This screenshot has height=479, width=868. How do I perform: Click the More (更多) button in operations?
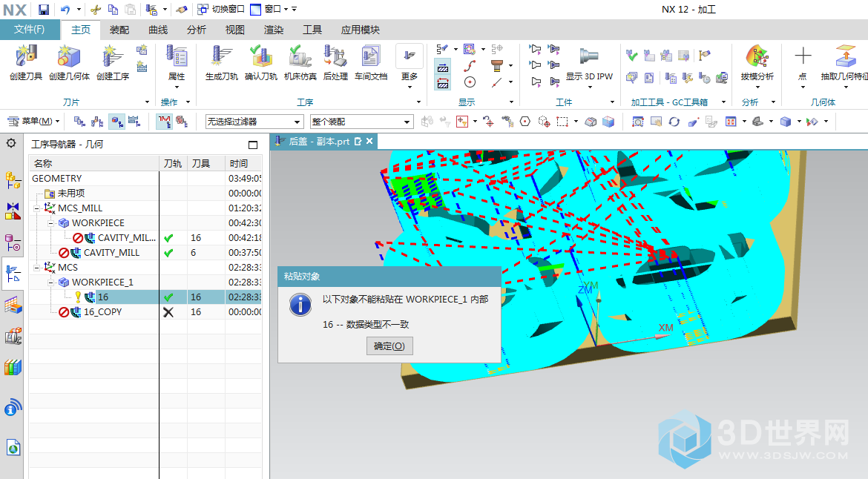click(x=410, y=67)
